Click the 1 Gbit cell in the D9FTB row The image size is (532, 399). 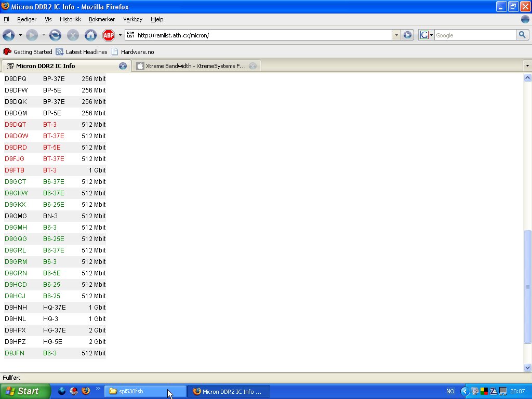point(97,170)
